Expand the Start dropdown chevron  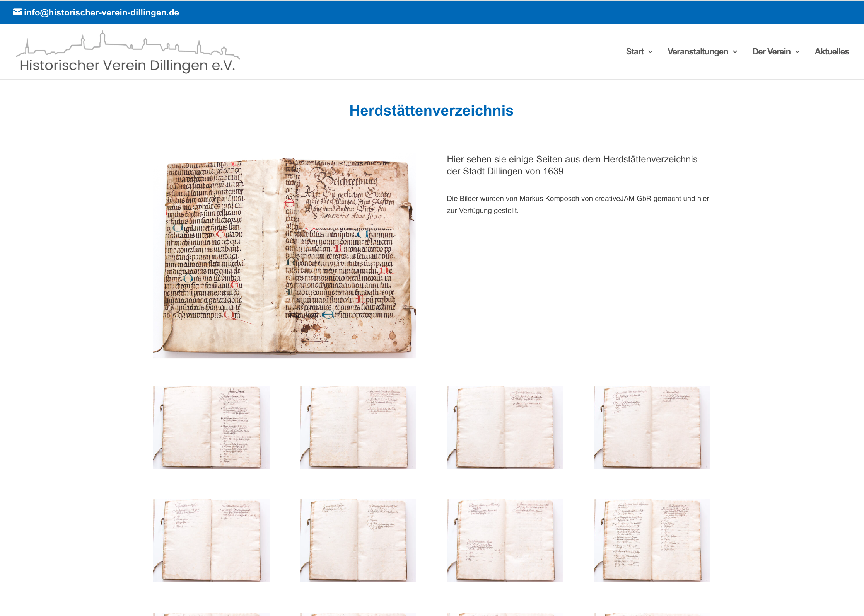[651, 52]
